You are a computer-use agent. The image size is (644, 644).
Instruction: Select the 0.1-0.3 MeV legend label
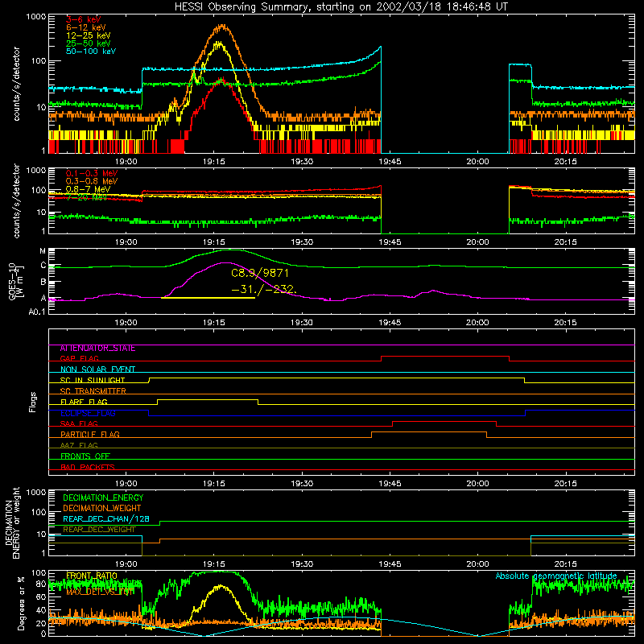tap(92, 173)
